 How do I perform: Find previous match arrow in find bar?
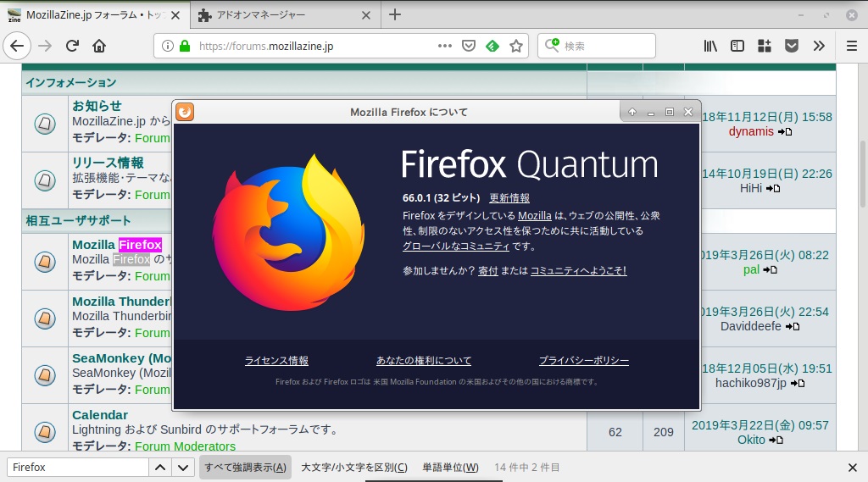[160, 468]
